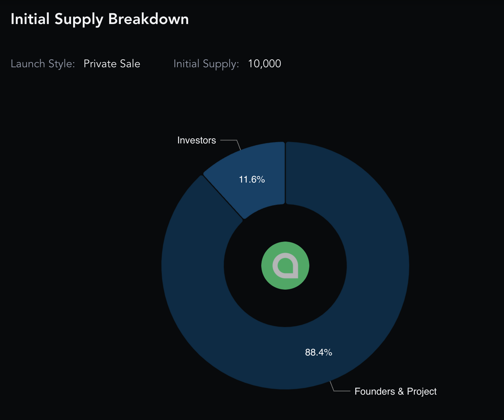Click the Initial Supply Breakdown heading
Screen dimensions: 504x420
click(x=100, y=19)
